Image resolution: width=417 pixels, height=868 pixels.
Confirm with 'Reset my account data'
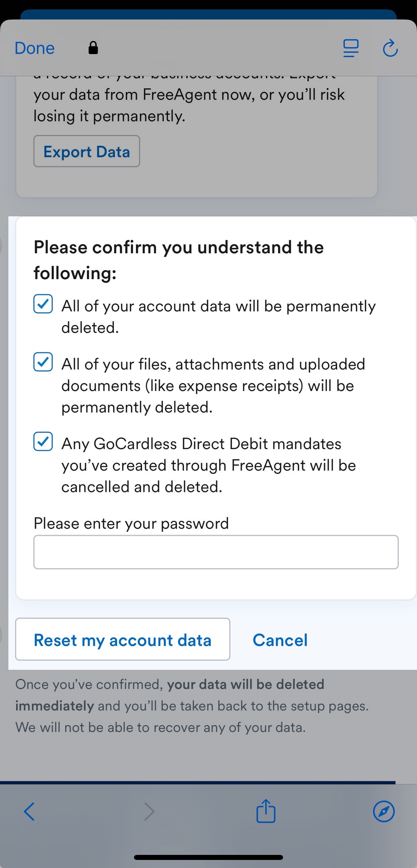(123, 639)
